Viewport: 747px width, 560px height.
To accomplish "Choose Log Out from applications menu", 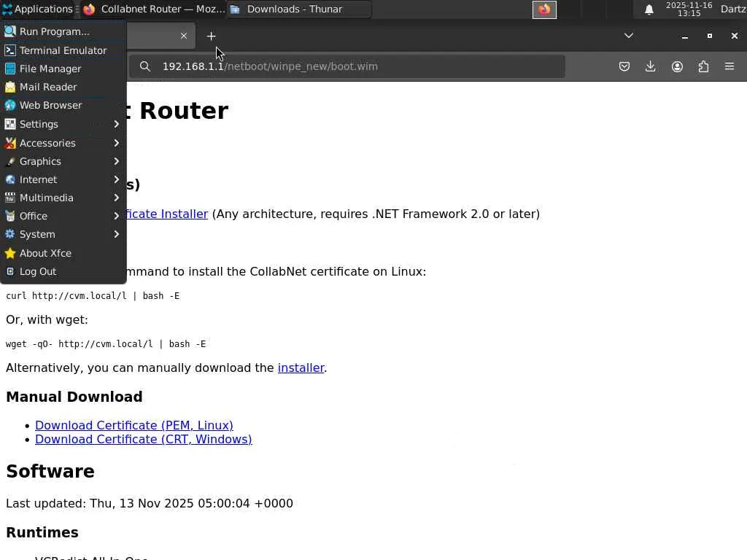I will (x=63, y=271).
